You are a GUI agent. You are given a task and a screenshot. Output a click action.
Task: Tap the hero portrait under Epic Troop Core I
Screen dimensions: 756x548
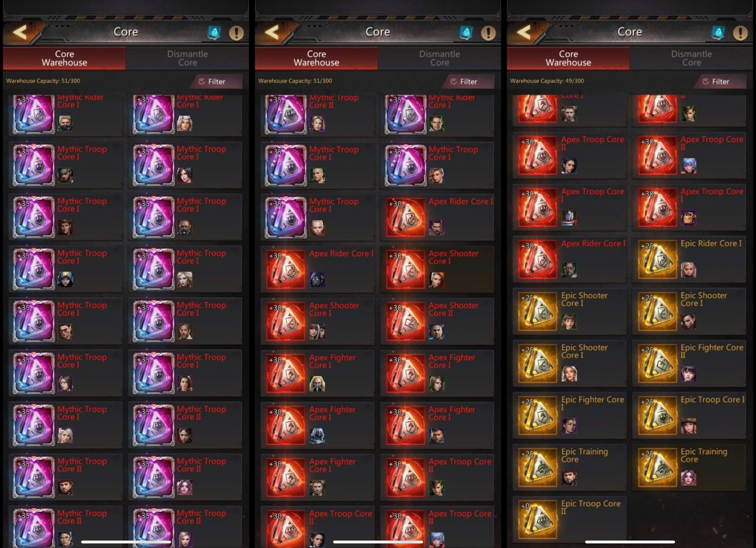click(x=688, y=426)
